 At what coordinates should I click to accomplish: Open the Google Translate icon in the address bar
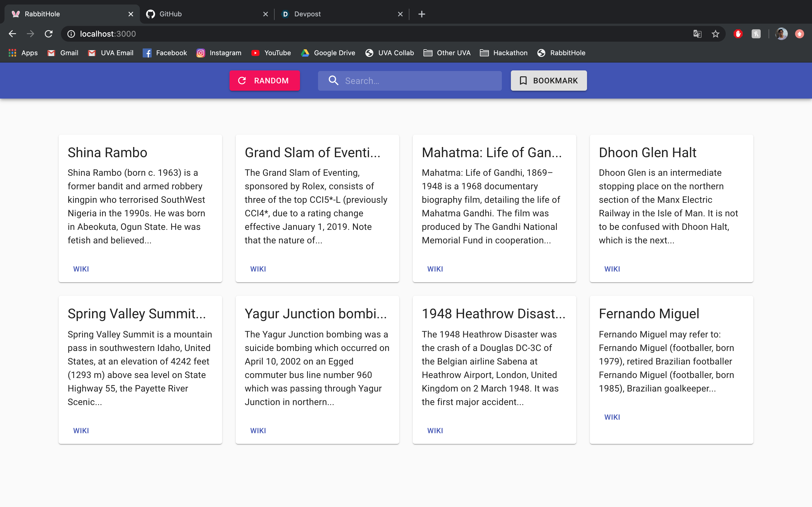[x=697, y=34]
